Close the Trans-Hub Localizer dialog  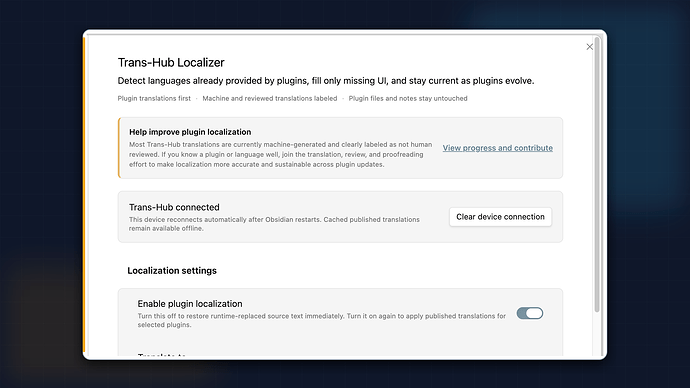click(x=590, y=47)
